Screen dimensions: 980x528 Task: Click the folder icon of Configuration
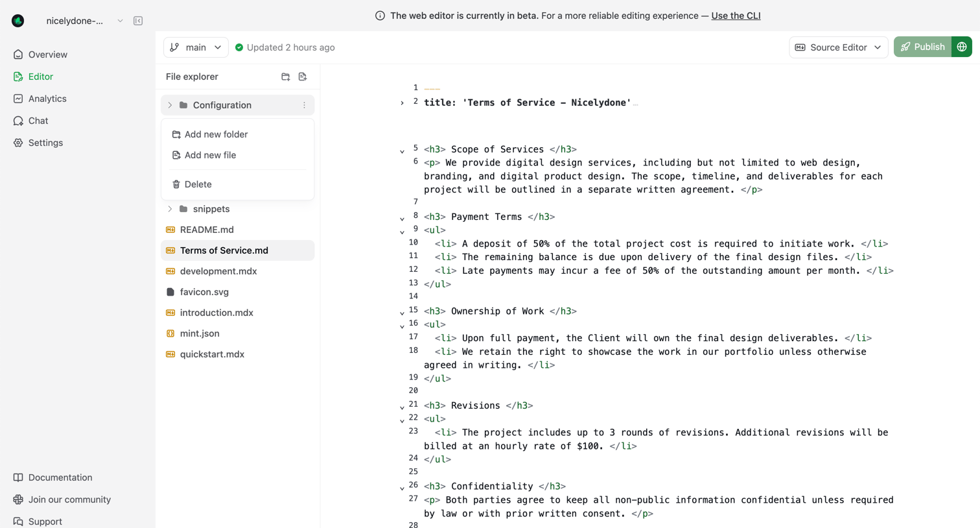[x=183, y=105]
